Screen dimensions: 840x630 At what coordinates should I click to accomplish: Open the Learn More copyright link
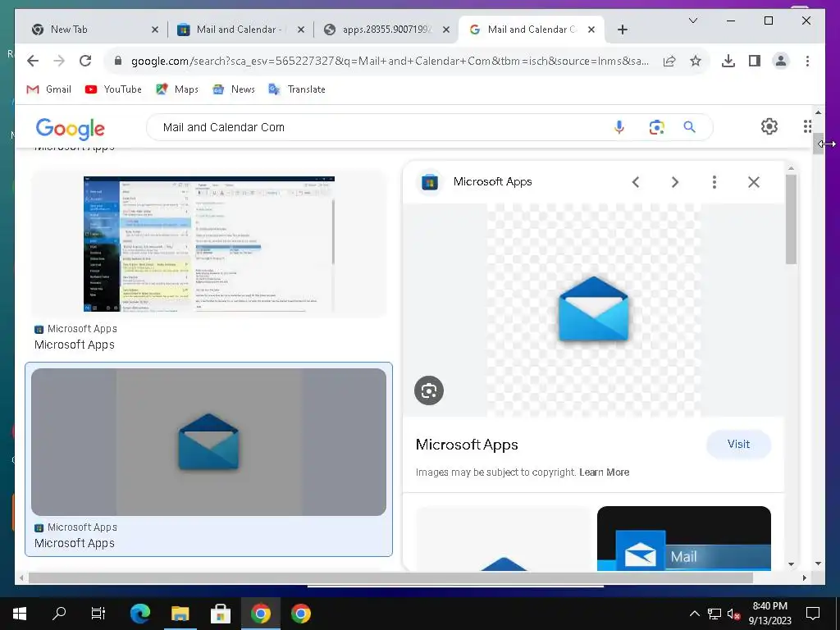point(604,472)
